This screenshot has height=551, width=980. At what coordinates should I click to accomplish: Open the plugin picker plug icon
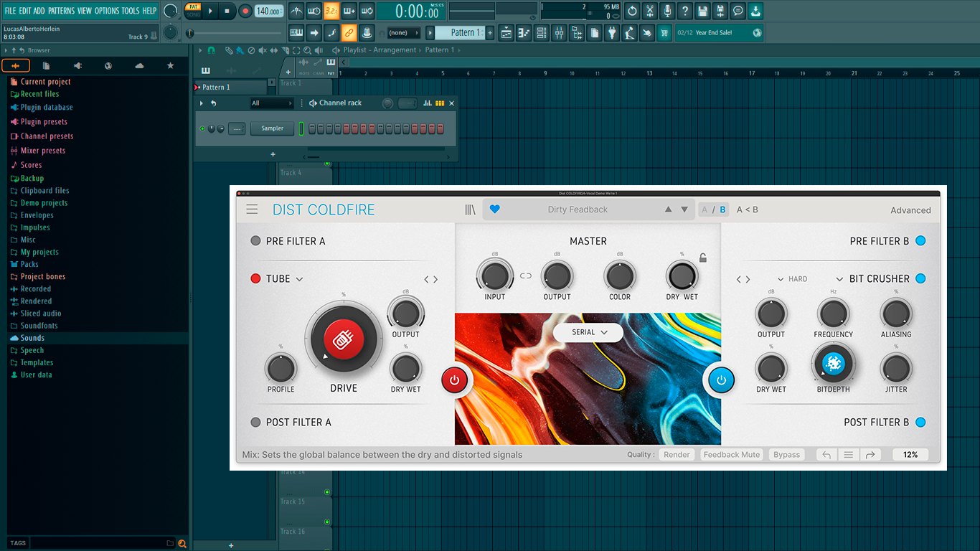click(612, 33)
